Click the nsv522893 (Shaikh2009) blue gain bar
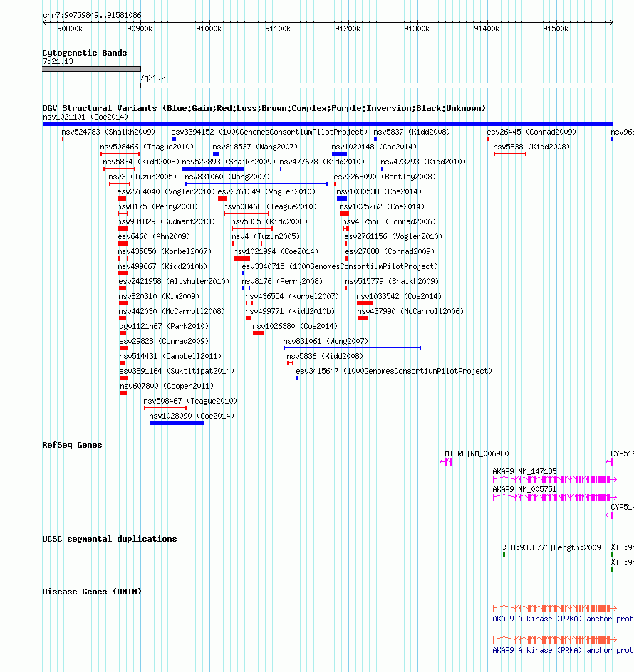This screenshot has width=634, height=672. [x=213, y=169]
